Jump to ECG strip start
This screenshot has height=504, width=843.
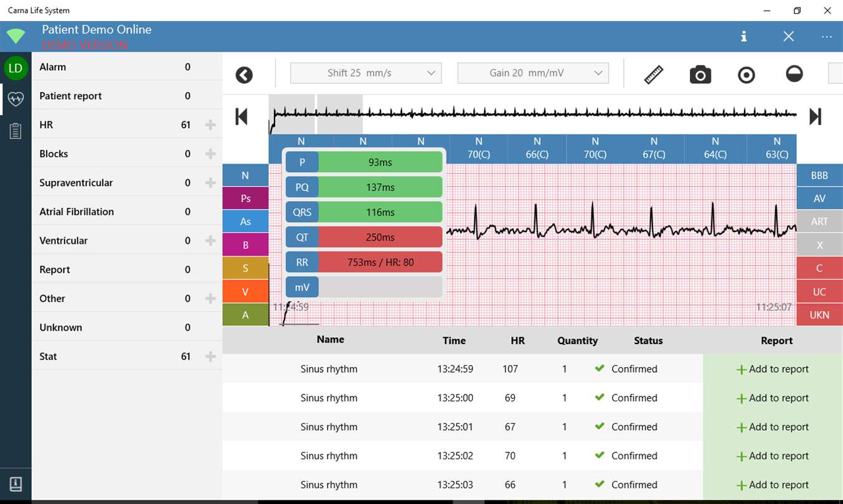click(x=242, y=116)
